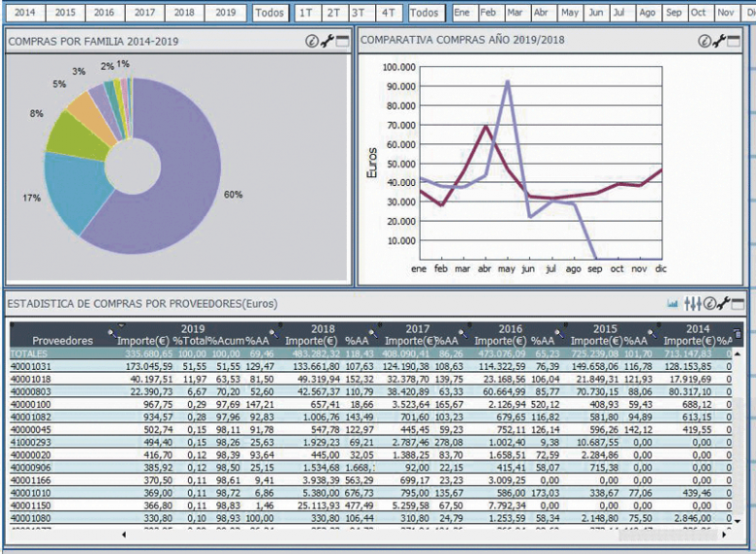Click the circular info icon in Compras por Familia panel
The width and height of the screenshot is (756, 554).
click(312, 42)
